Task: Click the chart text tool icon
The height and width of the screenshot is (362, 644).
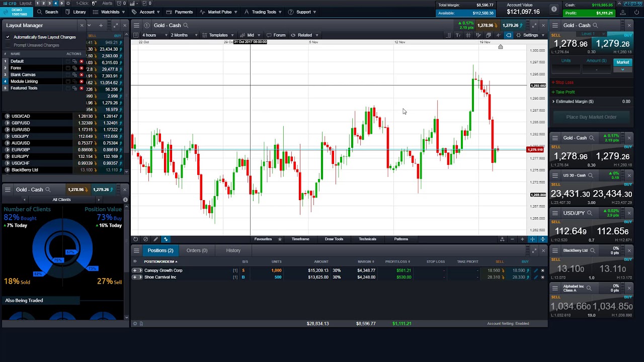Action: (458, 35)
